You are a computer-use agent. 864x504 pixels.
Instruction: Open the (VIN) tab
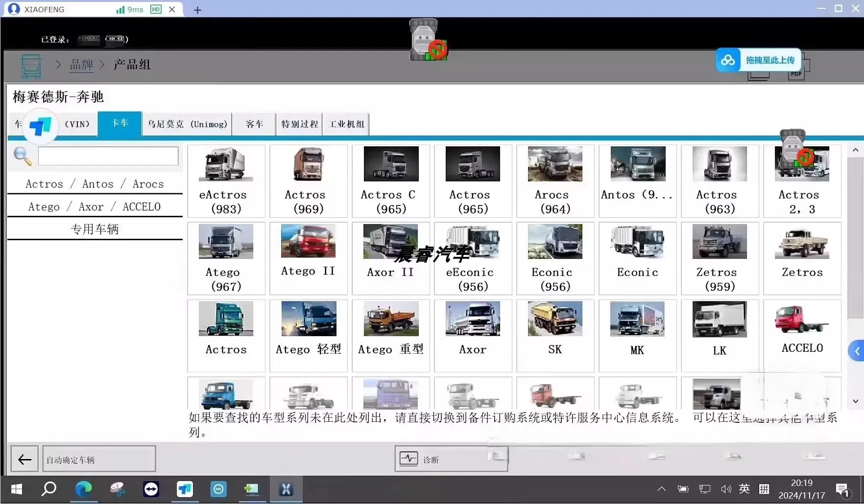coord(77,124)
